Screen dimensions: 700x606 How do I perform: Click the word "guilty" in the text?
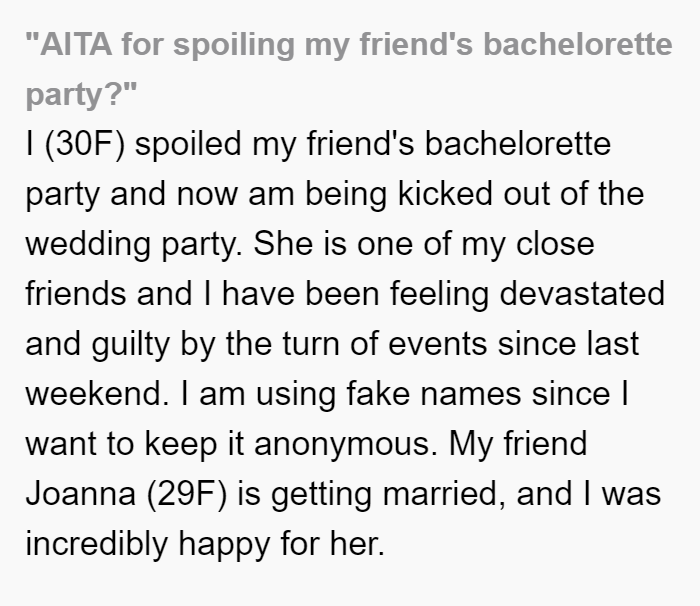[130, 345]
